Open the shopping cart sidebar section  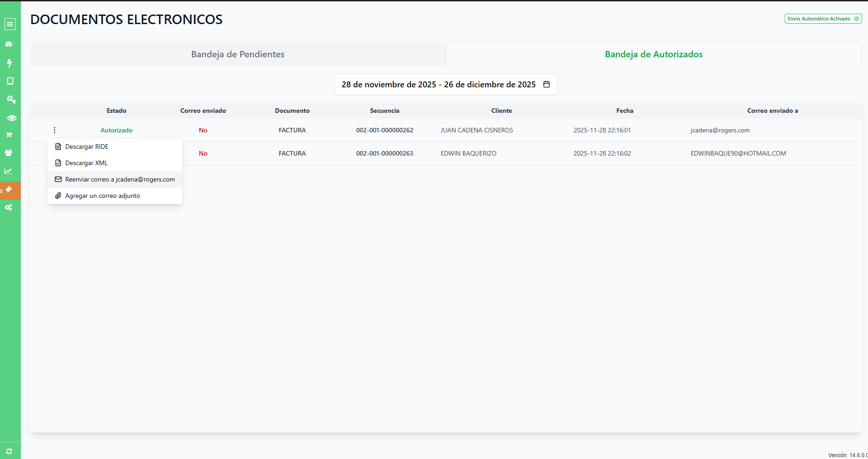click(x=9, y=135)
